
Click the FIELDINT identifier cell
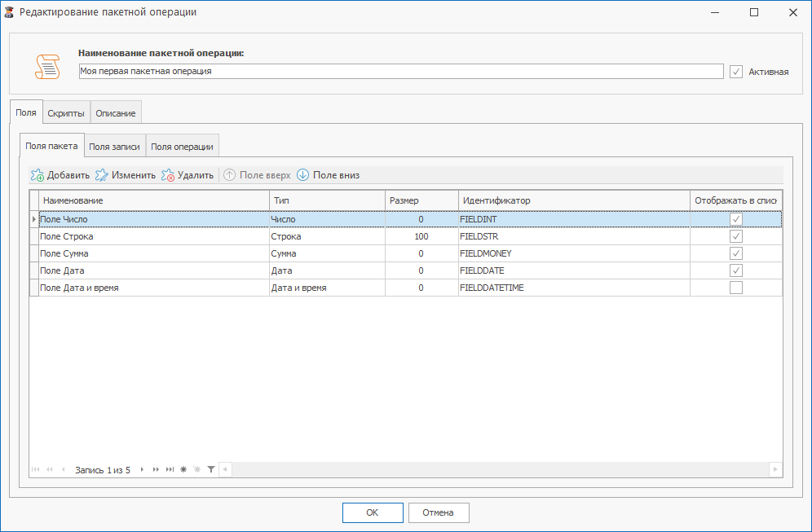[x=574, y=219]
